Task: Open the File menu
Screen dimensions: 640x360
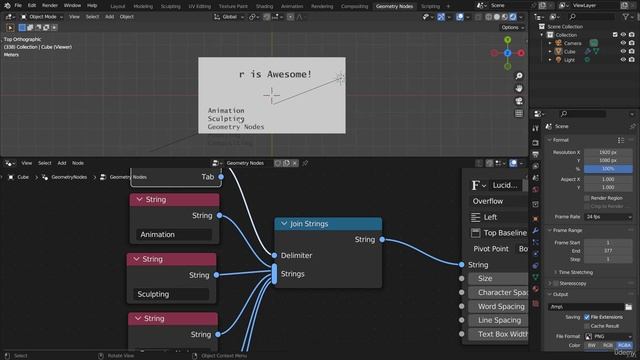Action: point(18,6)
